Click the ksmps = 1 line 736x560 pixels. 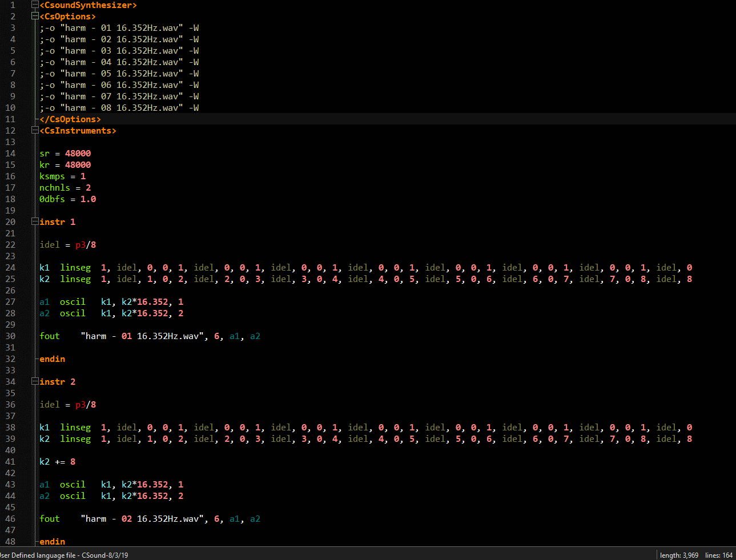pos(63,176)
